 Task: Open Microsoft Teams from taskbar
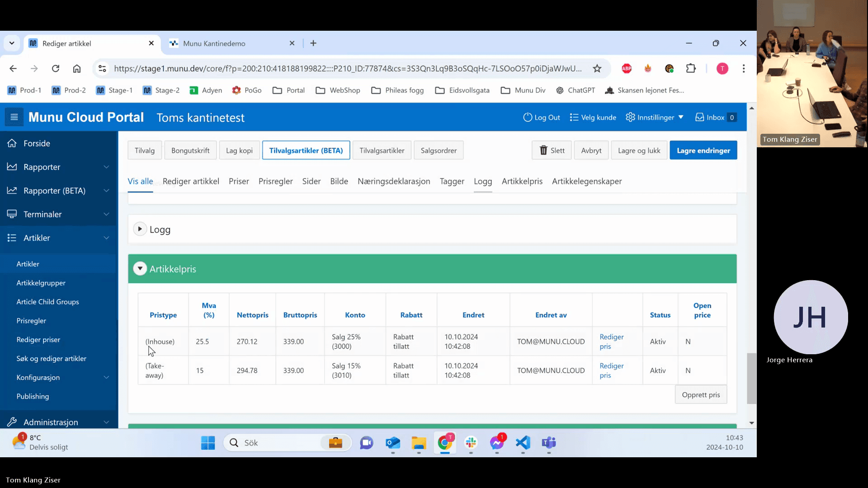click(x=549, y=443)
